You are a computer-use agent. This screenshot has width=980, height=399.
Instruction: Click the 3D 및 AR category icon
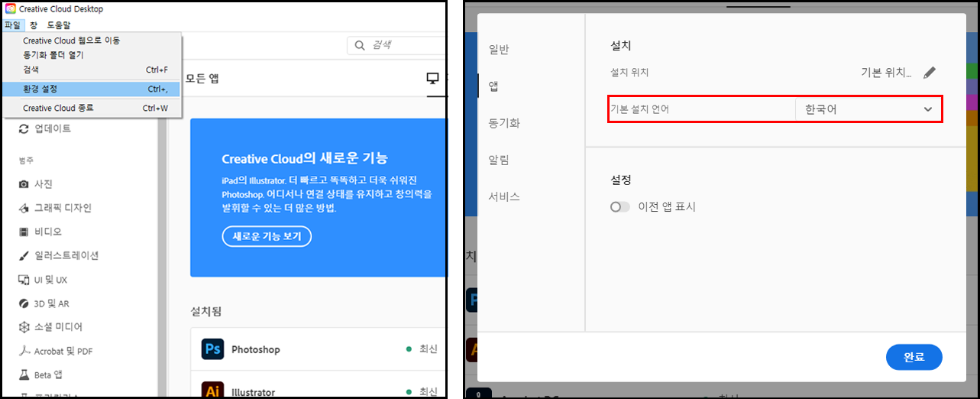(24, 303)
